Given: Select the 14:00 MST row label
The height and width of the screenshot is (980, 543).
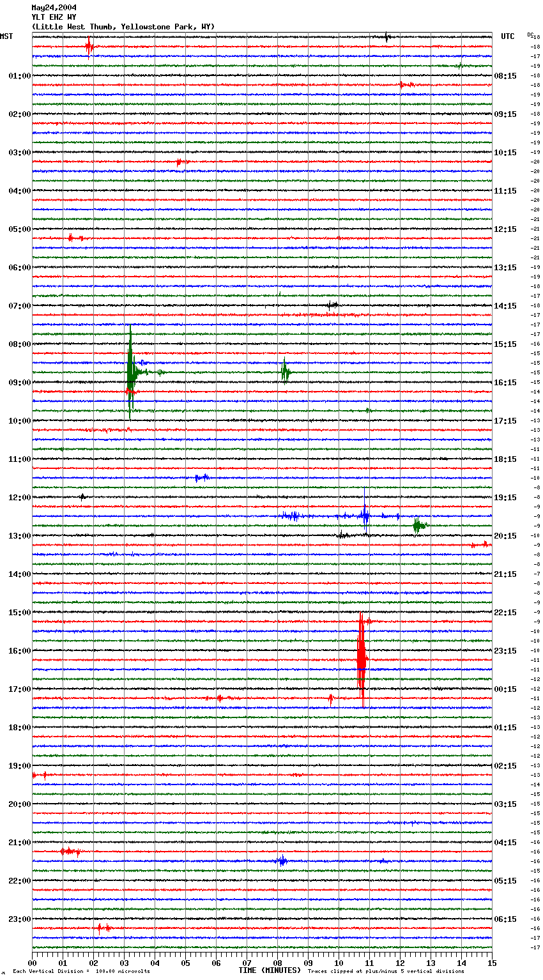Looking at the screenshot, I should tap(20, 574).
